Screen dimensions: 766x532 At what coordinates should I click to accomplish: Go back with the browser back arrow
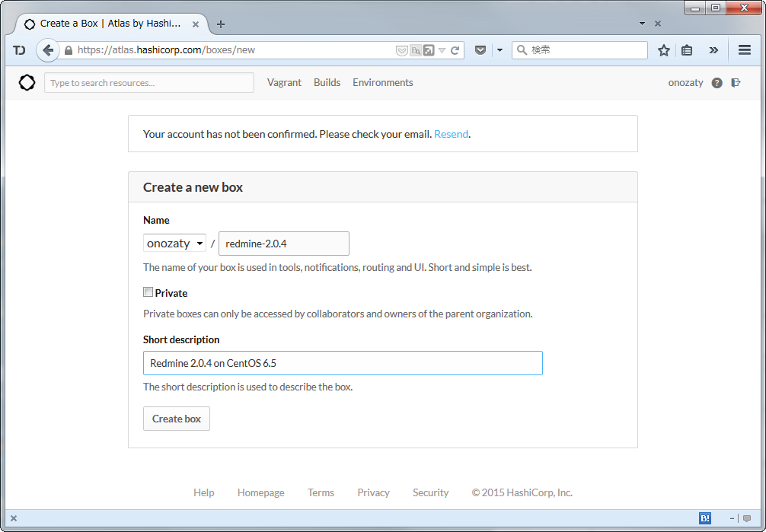(x=48, y=49)
